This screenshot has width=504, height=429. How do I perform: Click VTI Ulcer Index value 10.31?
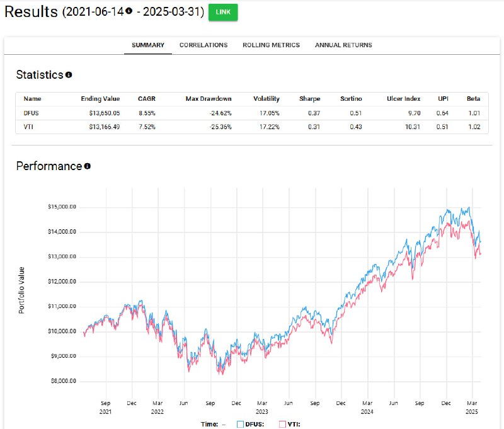tap(413, 127)
